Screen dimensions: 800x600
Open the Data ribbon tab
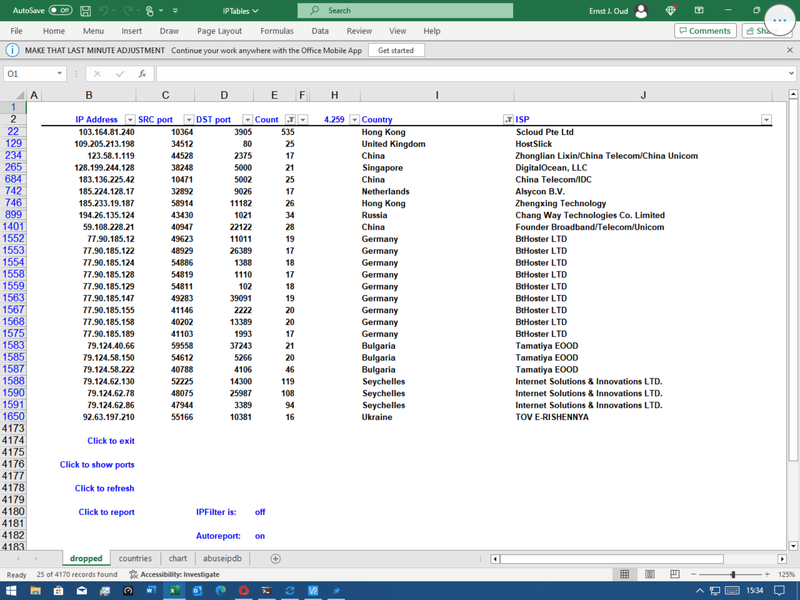(320, 31)
